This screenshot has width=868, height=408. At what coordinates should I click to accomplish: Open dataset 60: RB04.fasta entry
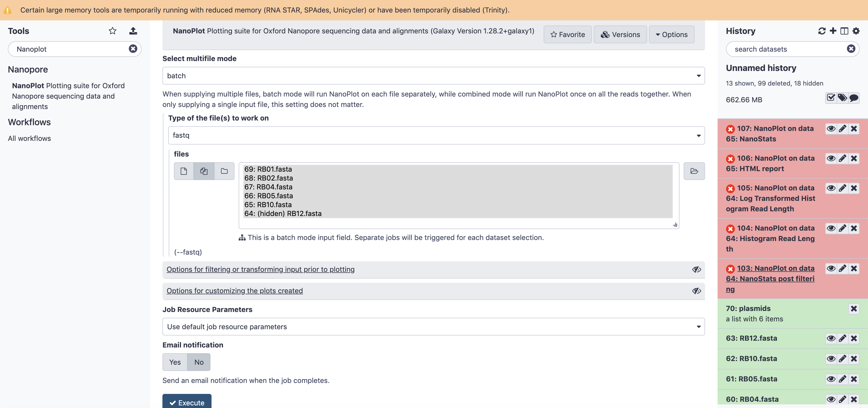[752, 399]
